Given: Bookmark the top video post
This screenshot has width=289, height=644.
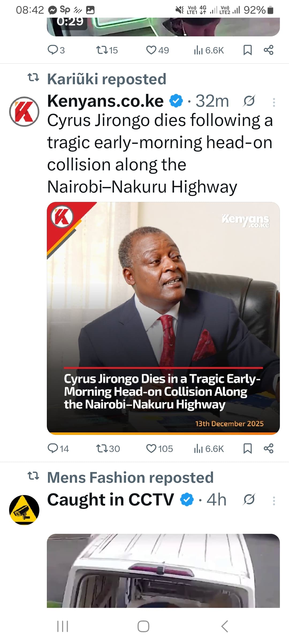Looking at the screenshot, I should pyautogui.click(x=248, y=50).
